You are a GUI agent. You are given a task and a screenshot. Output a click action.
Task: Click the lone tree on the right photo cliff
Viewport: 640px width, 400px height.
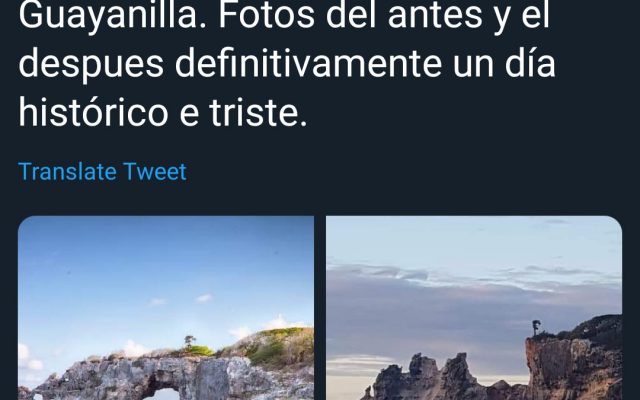coord(536,327)
